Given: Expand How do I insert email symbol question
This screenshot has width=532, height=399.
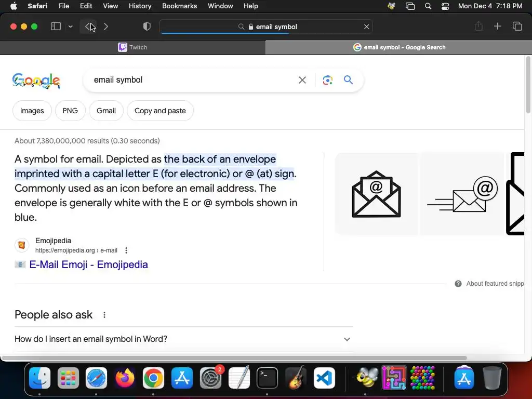Looking at the screenshot, I should pos(184,339).
